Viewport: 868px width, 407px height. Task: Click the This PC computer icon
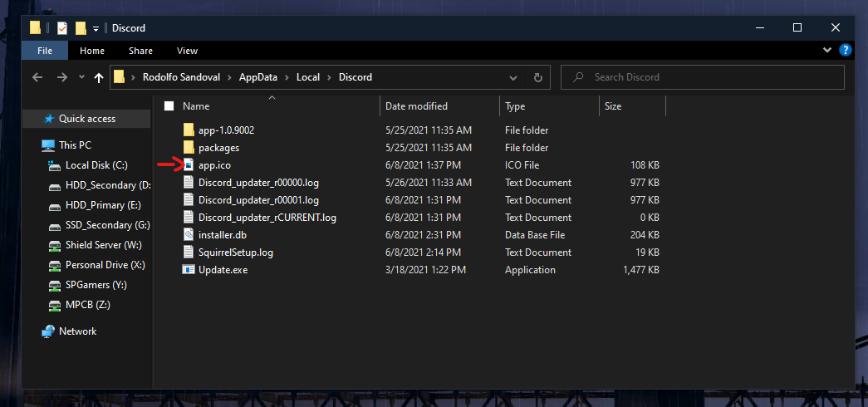click(49, 145)
